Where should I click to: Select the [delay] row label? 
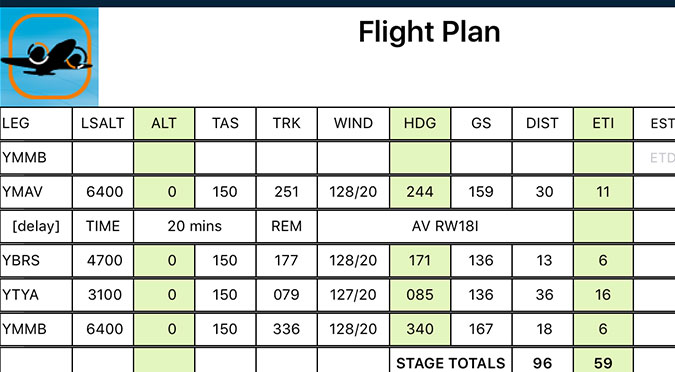pos(36,226)
